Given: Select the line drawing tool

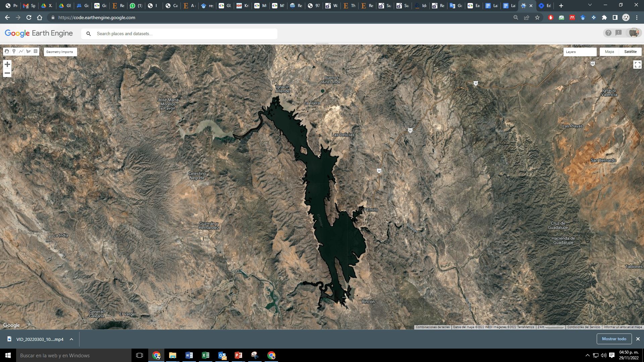Looking at the screenshot, I should pyautogui.click(x=21, y=51).
